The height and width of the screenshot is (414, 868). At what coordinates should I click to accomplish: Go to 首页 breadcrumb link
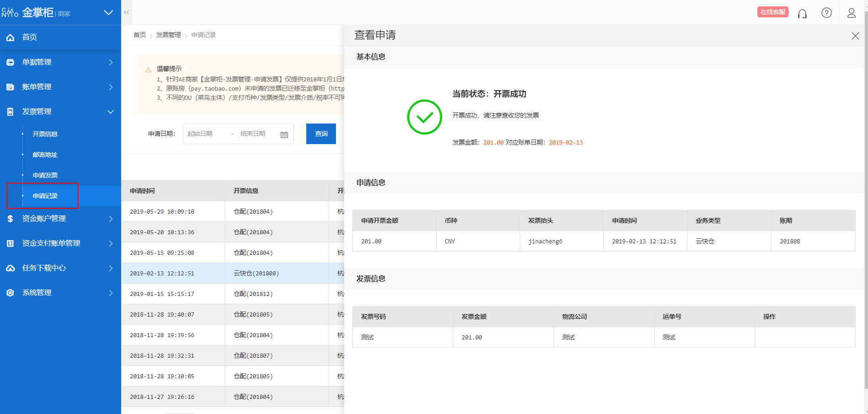(139, 35)
